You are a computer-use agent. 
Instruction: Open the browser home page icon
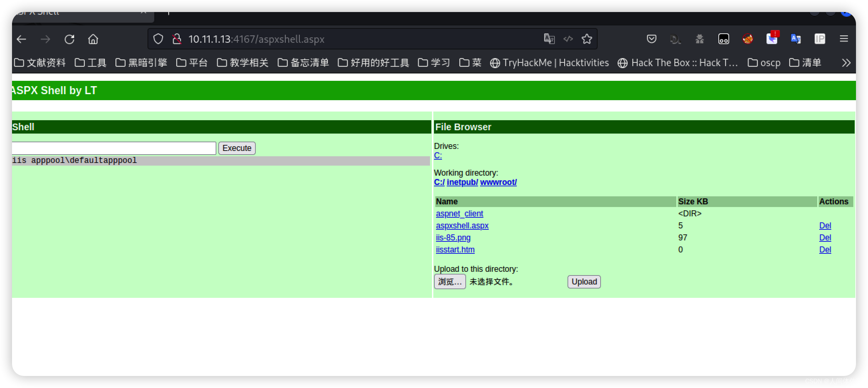coord(93,39)
